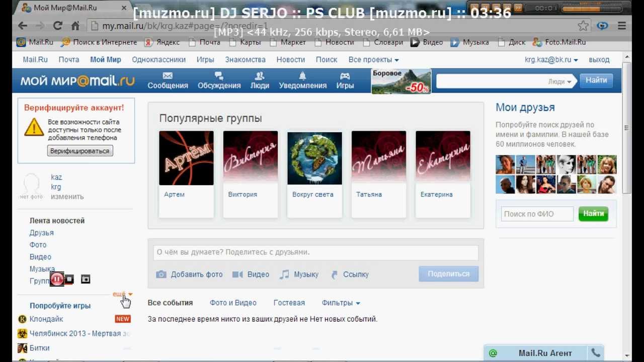The width and height of the screenshot is (644, 362).
Task: Open the Клондайк game icon
Action: coord(22,319)
